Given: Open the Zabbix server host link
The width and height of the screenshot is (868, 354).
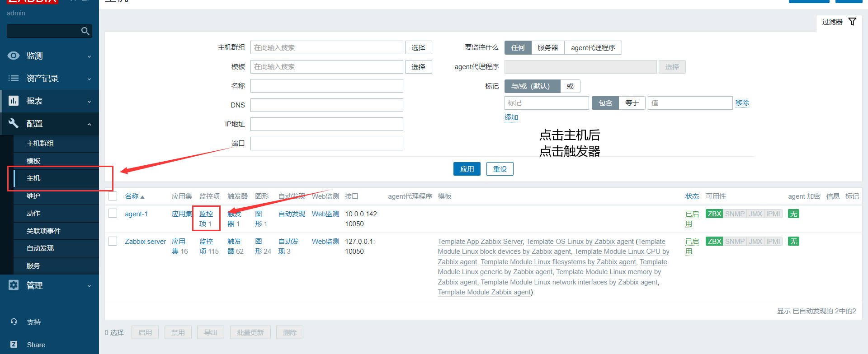Looking at the screenshot, I should click(145, 242).
